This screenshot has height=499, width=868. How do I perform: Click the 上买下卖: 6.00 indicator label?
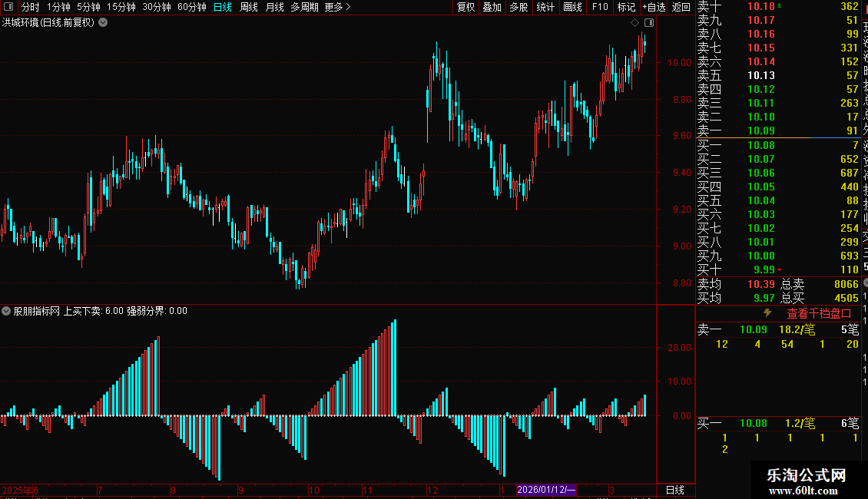click(94, 311)
